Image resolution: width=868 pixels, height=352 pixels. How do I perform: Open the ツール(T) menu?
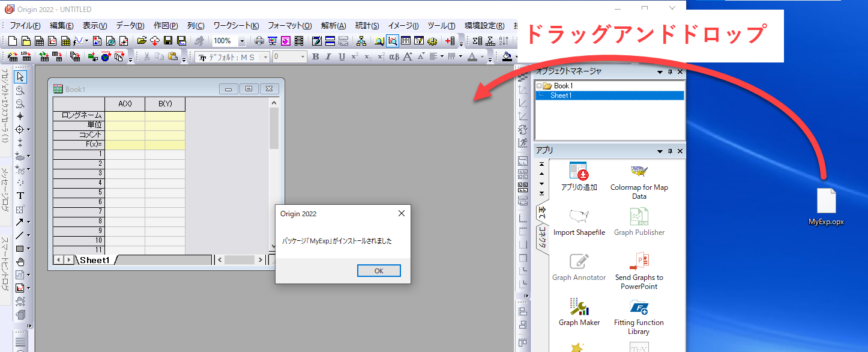[x=441, y=25]
